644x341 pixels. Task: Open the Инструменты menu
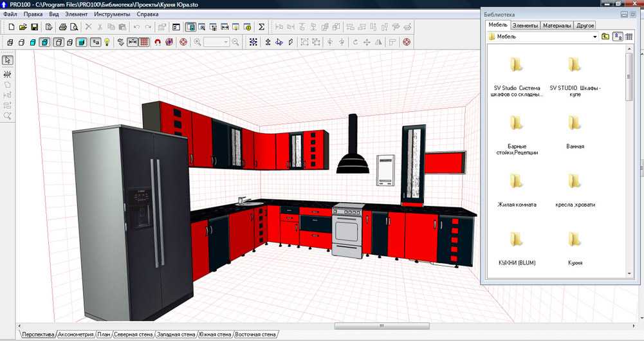coord(112,14)
